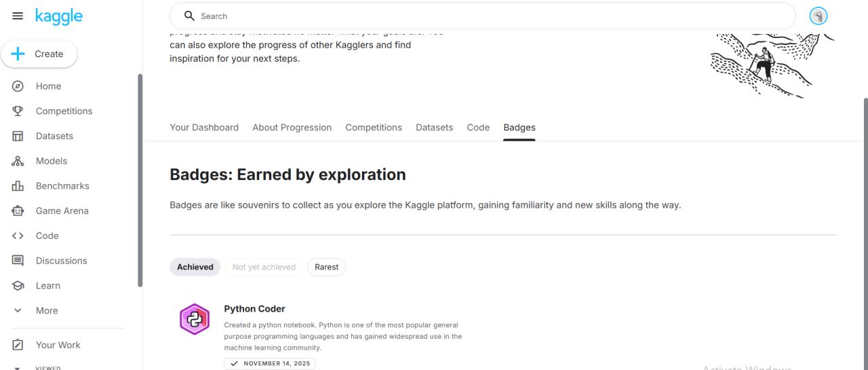Click the Python Coder badge title

(x=254, y=309)
